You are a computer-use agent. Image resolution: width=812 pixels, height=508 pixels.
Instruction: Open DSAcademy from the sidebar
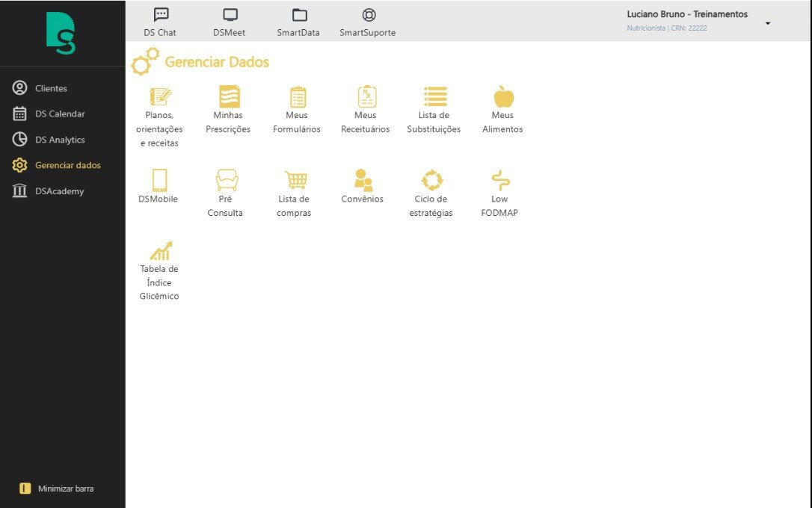coord(48,191)
